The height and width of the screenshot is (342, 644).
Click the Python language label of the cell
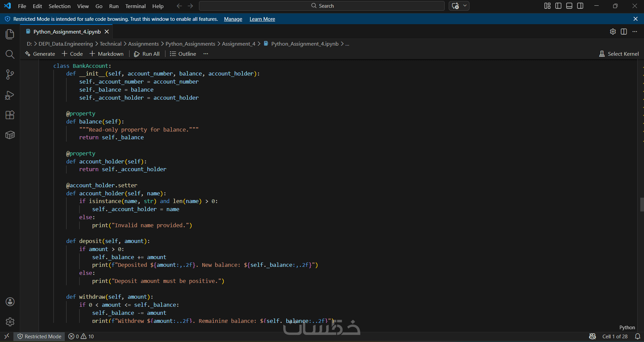(627, 328)
